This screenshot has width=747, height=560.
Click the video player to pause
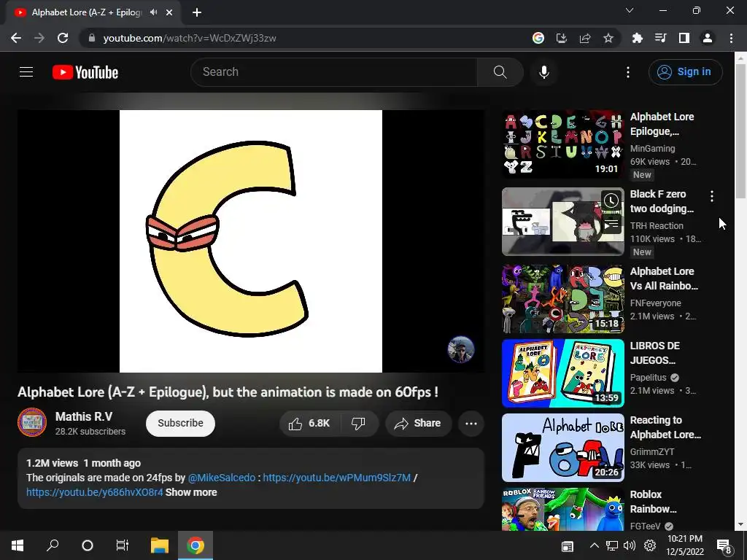coord(251,241)
